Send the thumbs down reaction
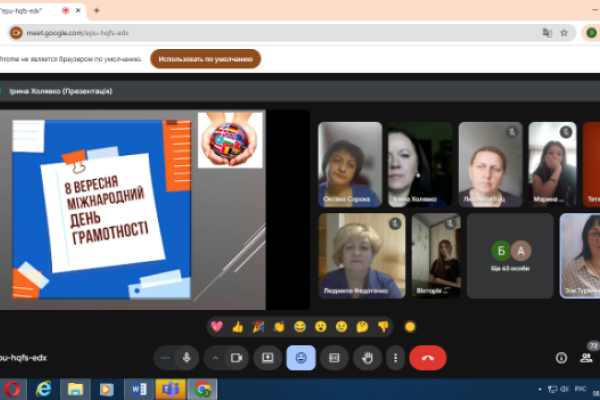 click(383, 326)
